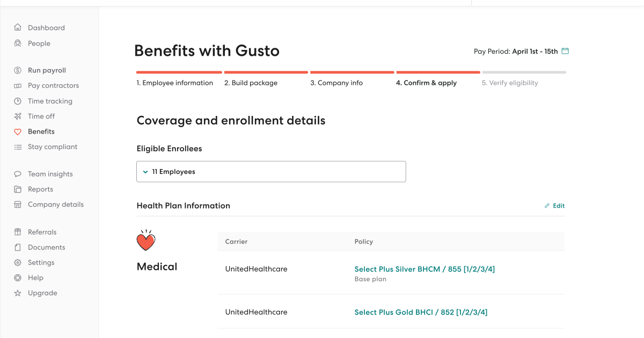Click the Time tracking clock icon

[18, 101]
